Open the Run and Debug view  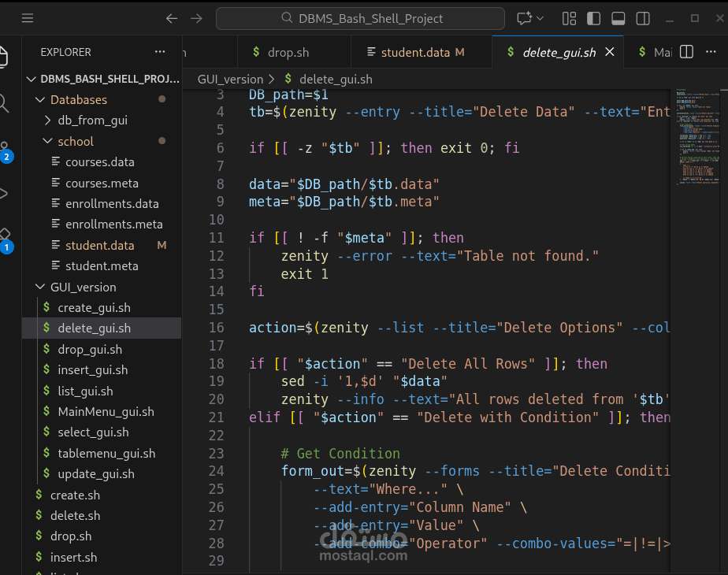(4, 193)
